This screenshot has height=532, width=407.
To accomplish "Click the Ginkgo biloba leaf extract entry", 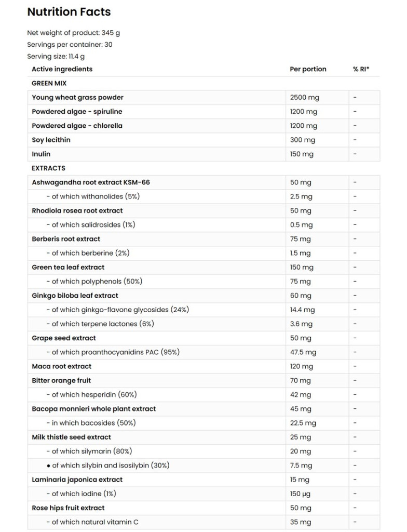I will tap(75, 296).
